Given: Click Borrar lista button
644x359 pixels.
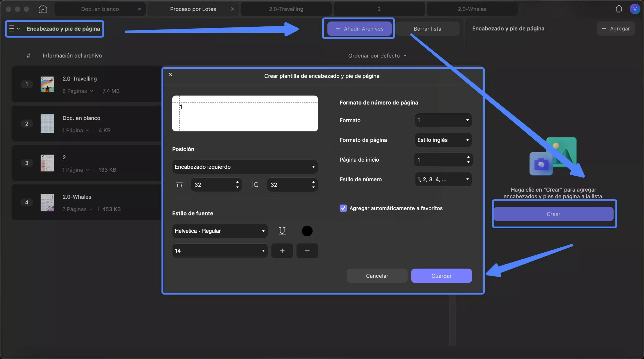Looking at the screenshot, I should tap(427, 29).
